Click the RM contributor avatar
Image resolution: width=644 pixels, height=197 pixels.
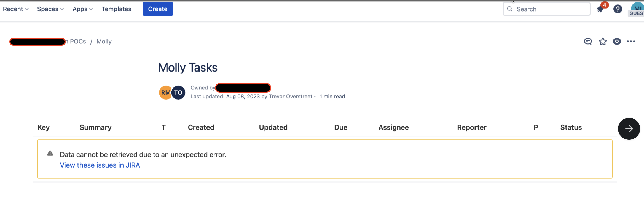(165, 92)
